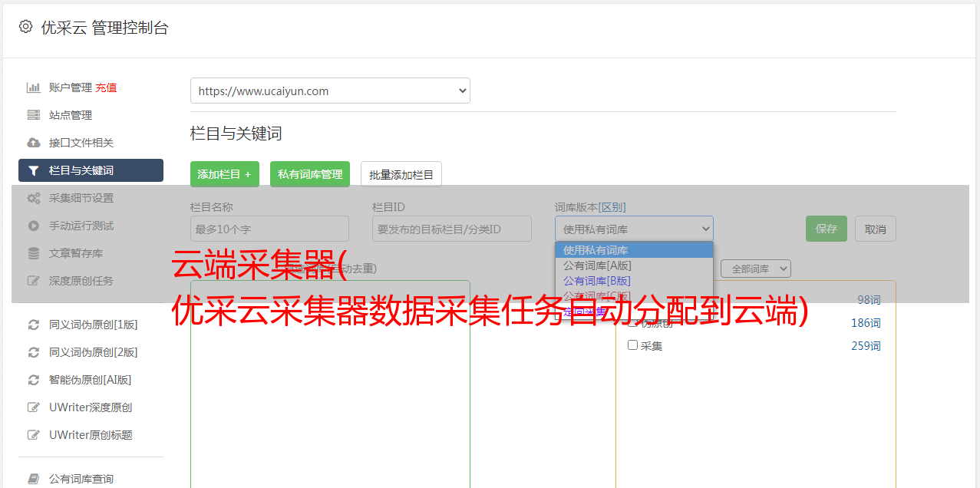Choose the 公有词库[A版] option
The image size is (980, 488).
[x=634, y=265]
